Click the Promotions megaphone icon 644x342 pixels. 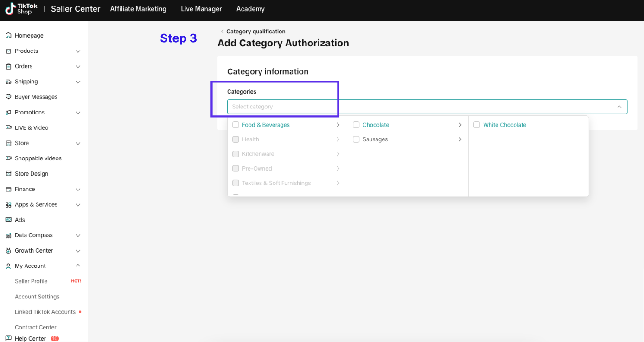[x=8, y=112]
